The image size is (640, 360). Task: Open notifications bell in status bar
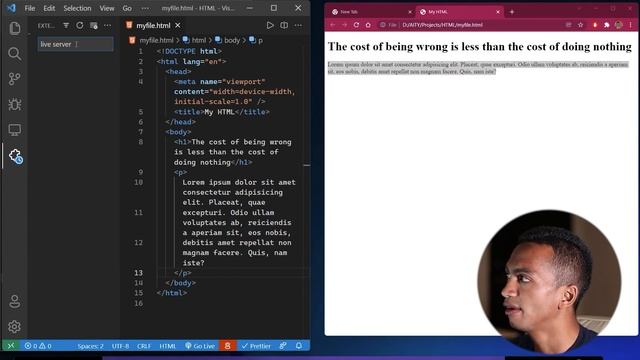299,346
